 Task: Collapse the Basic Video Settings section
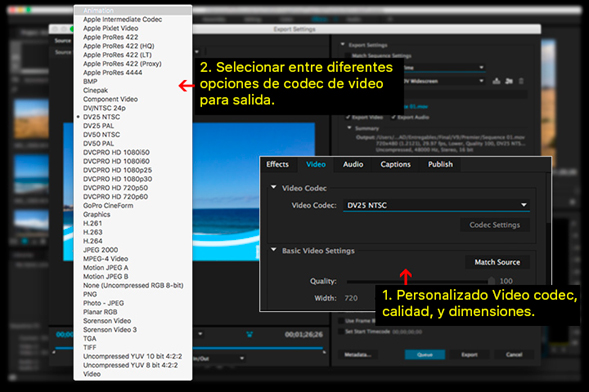tap(273, 250)
